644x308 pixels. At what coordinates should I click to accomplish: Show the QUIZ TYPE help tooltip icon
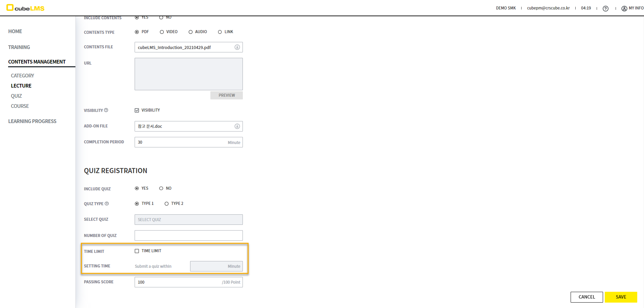pos(107,204)
